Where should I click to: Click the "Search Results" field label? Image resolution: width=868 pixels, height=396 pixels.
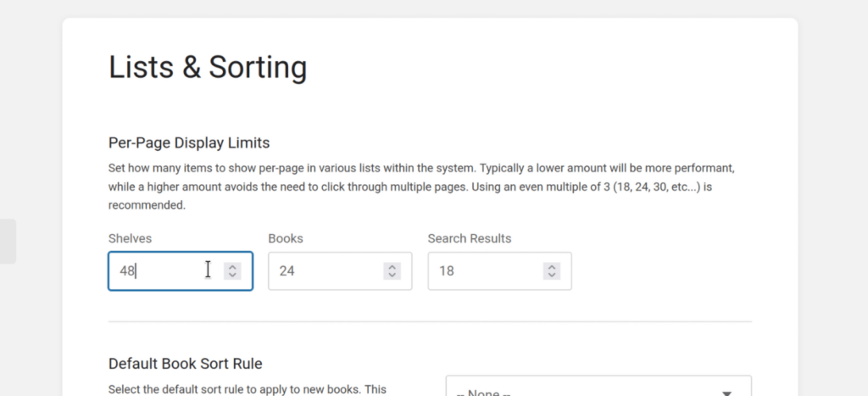(x=469, y=238)
